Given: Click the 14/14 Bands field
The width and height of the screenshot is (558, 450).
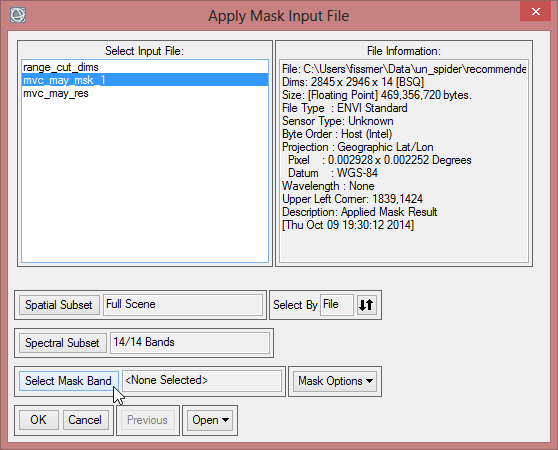Looking at the screenshot, I should (x=190, y=343).
